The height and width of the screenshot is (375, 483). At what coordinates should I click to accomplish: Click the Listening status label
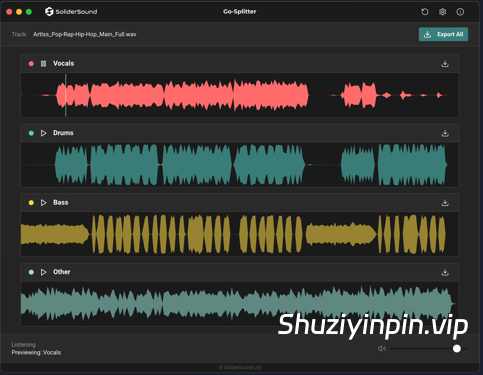click(23, 345)
